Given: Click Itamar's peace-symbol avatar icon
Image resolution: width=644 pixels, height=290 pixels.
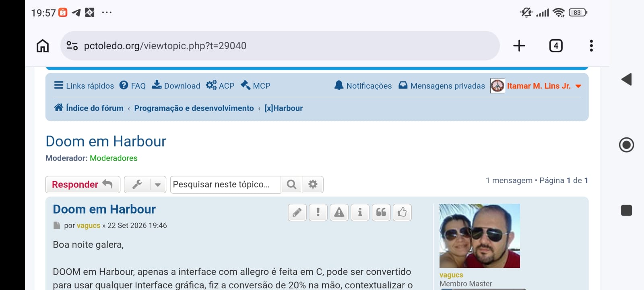Looking at the screenshot, I should pos(497,86).
